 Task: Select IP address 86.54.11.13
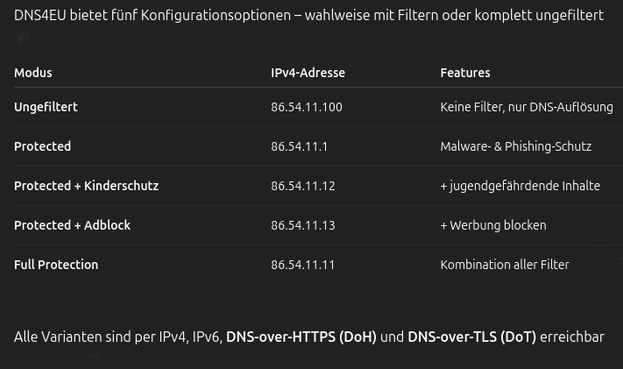click(x=303, y=225)
